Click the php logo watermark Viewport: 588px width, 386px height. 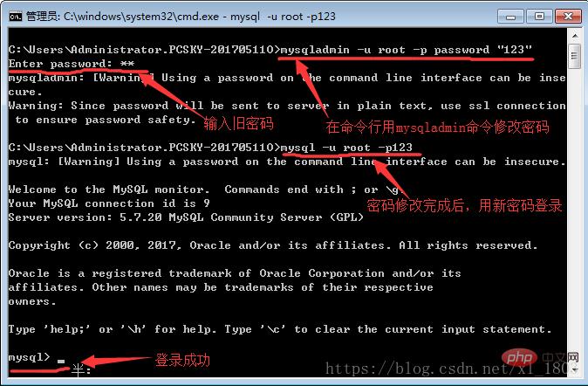[519, 357]
